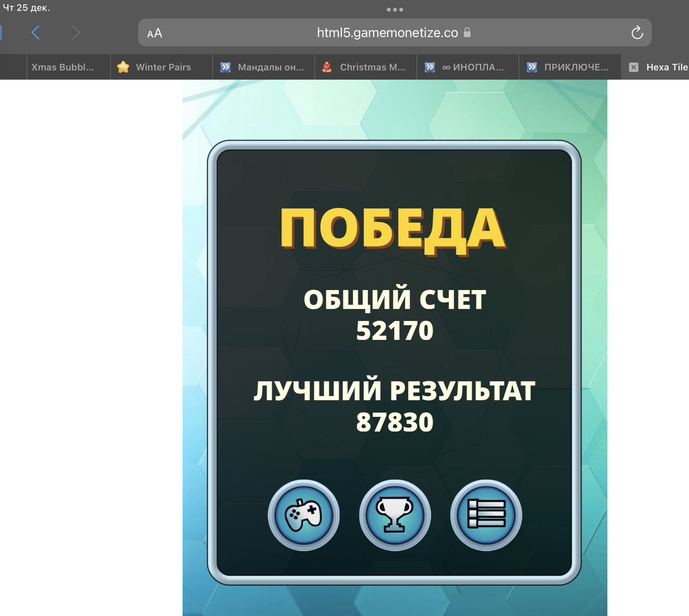Viewport: 689px width, 616px height.
Task: Close the Hexa Tile tab
Action: tap(633, 67)
